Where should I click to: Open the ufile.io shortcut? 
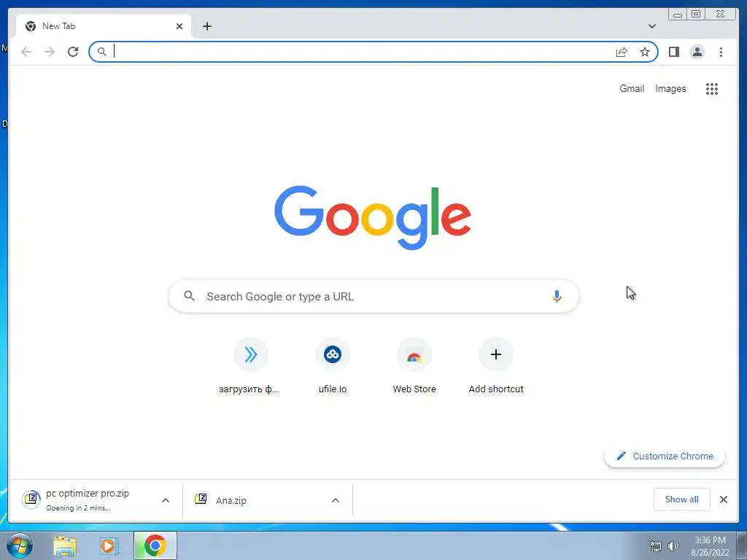(333, 365)
